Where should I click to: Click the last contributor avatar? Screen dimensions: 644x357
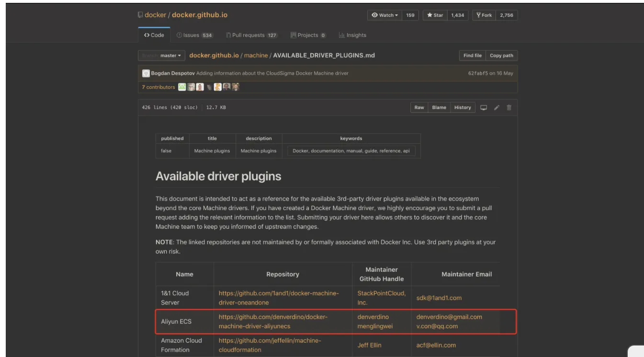[x=236, y=87]
